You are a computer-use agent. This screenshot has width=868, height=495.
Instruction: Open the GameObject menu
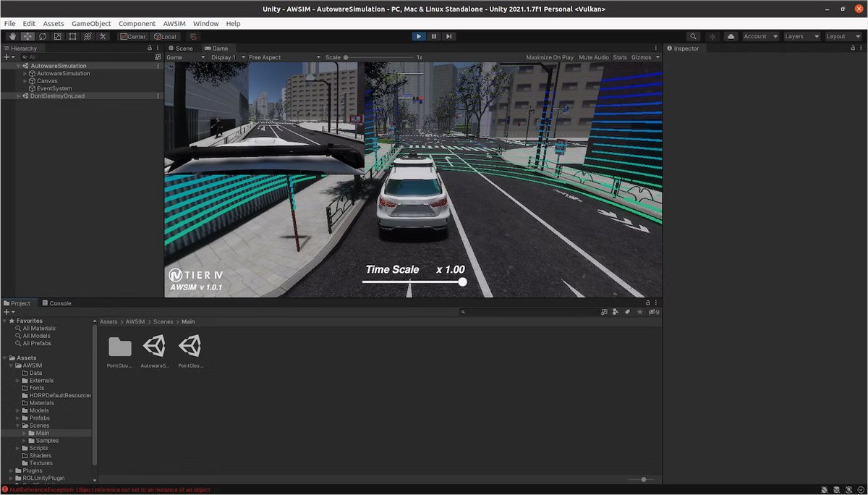click(x=91, y=23)
